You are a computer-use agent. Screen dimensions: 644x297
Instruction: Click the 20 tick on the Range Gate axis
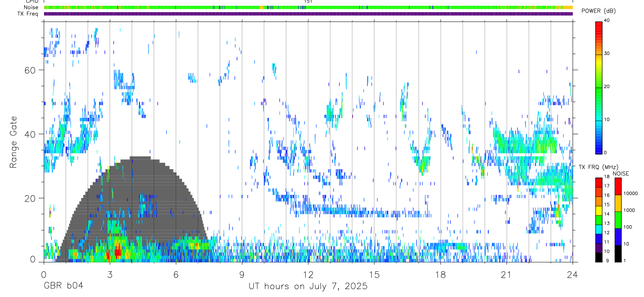tap(30, 198)
